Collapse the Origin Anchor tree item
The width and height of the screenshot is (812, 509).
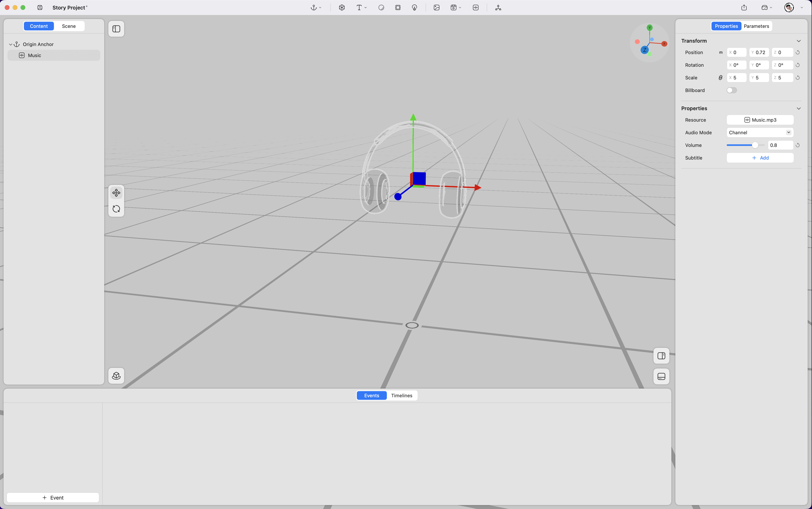point(10,44)
